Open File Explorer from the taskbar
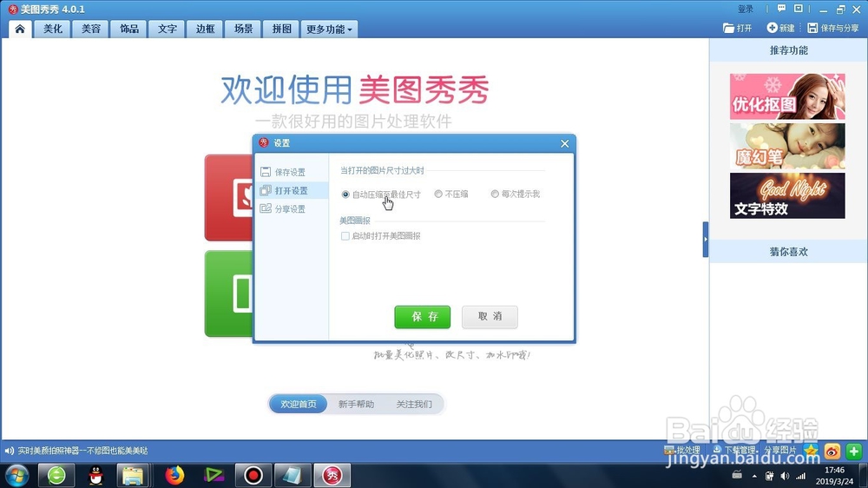The image size is (868, 488). [133, 475]
